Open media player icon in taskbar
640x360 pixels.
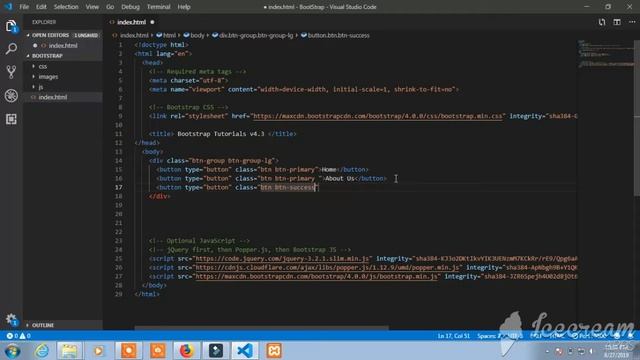point(98,351)
